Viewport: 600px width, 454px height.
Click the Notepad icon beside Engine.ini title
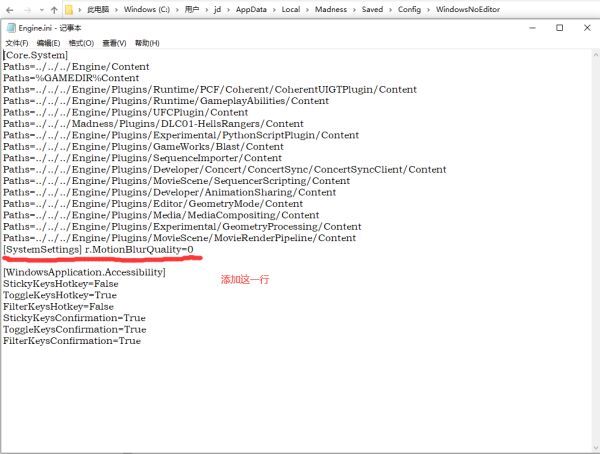tap(9, 28)
